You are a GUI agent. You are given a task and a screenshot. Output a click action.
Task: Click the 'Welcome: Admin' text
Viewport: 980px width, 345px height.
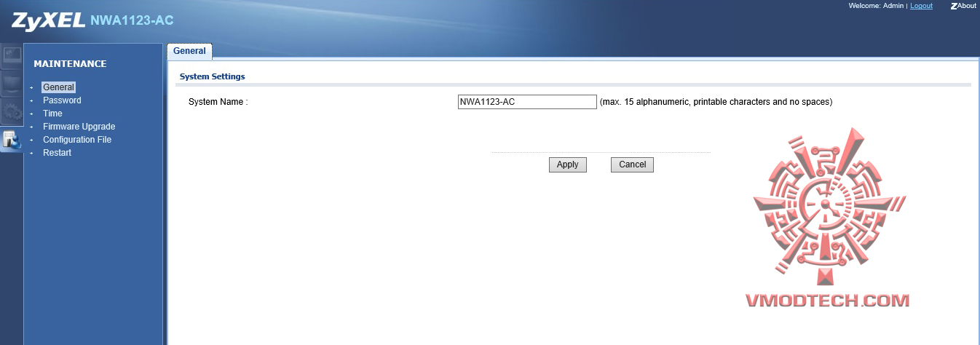876,6
